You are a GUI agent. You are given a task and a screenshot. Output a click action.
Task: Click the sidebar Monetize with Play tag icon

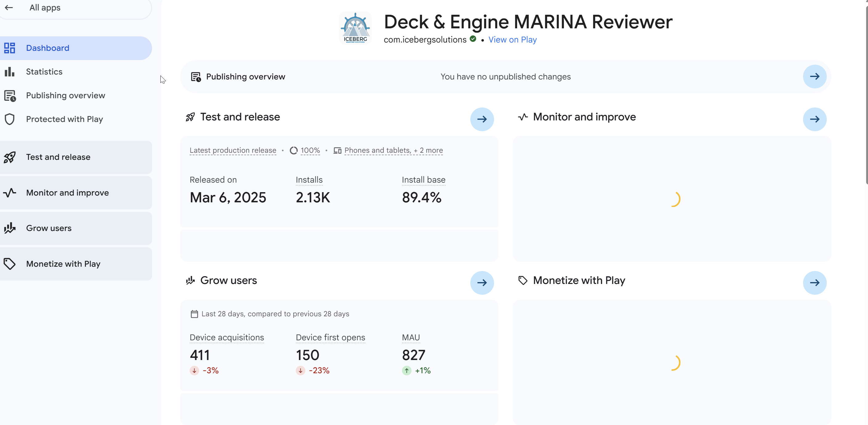pyautogui.click(x=10, y=264)
